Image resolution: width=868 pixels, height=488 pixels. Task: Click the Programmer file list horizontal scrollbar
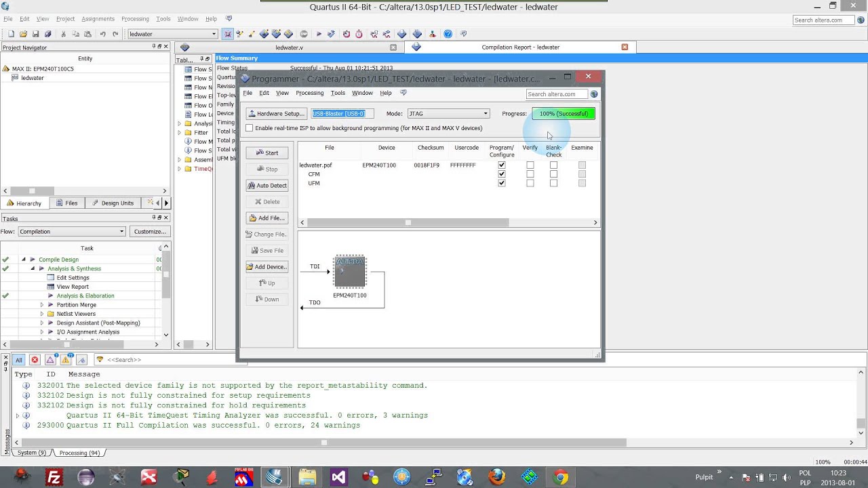[x=449, y=223]
